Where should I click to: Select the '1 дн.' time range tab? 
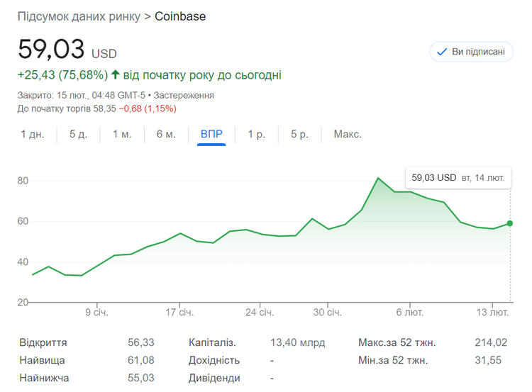[33, 134]
